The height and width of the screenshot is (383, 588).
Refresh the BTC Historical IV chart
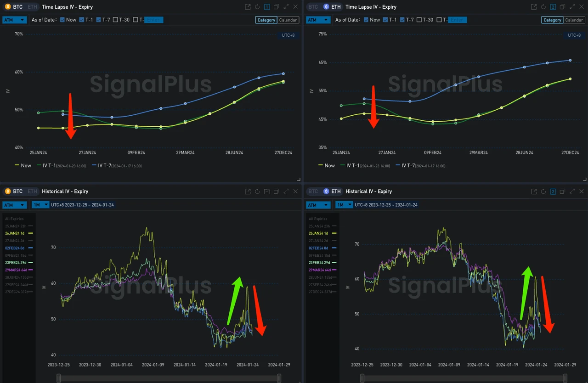coord(257,191)
